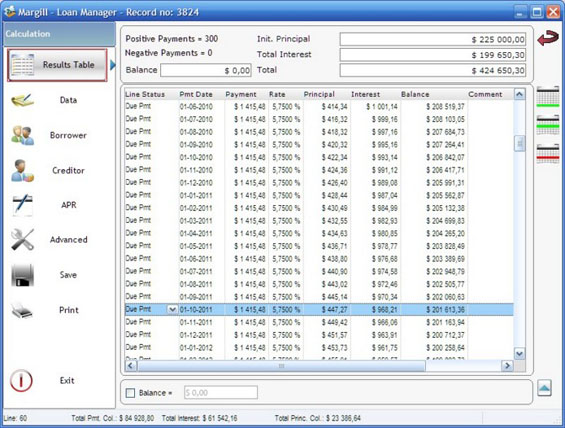Click horizontal scroll right arrow
The width and height of the screenshot is (565, 428).
(x=507, y=366)
